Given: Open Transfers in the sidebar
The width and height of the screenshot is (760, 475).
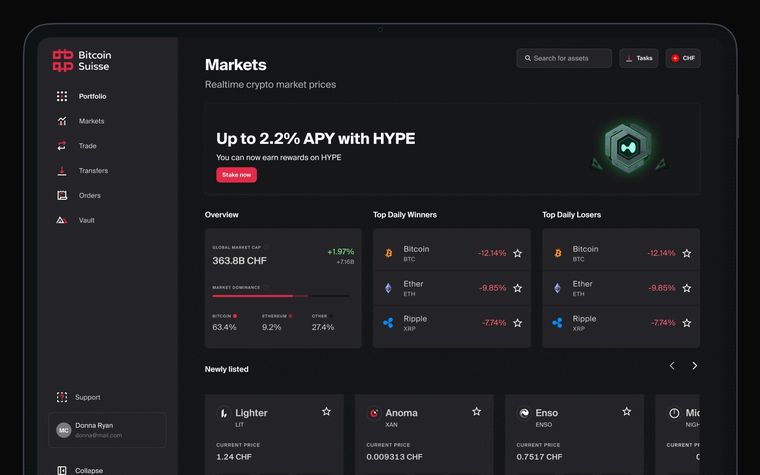Looking at the screenshot, I should coord(94,171).
